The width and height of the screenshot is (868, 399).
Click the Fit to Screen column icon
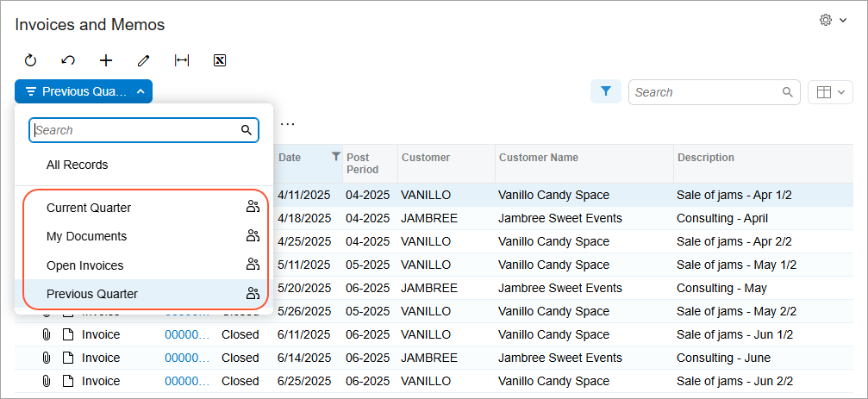[x=182, y=60]
